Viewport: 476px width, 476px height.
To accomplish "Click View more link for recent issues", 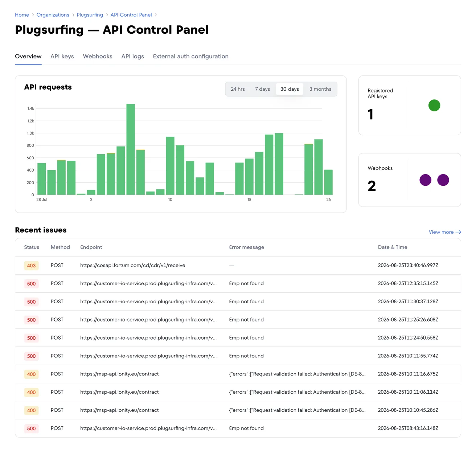I will coord(445,232).
